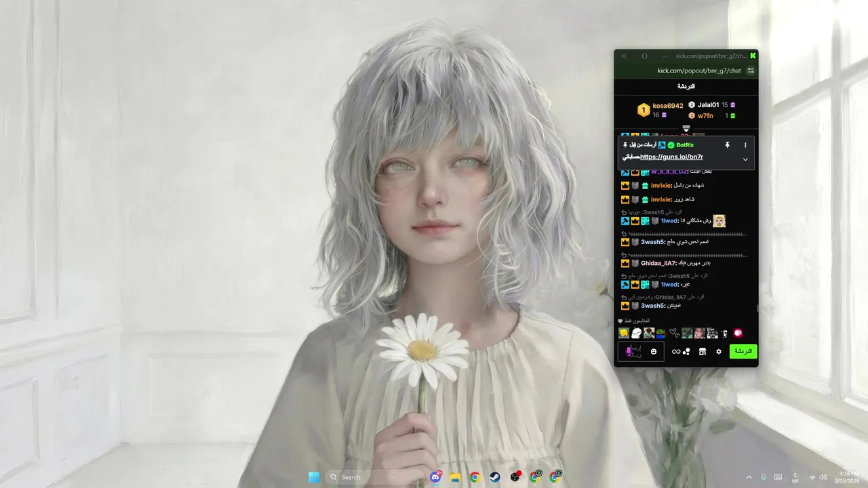Open Discord from the taskbar
The width and height of the screenshot is (868, 488).
tap(436, 477)
